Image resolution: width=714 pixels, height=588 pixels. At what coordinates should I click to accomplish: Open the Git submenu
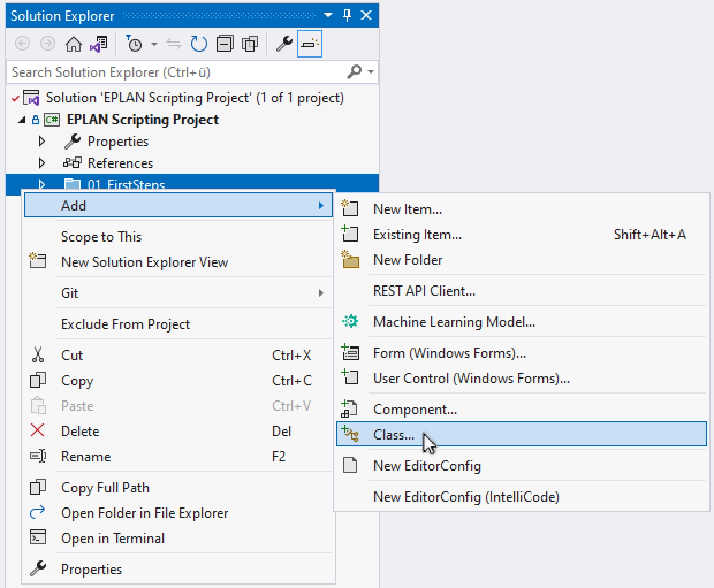tap(178, 293)
